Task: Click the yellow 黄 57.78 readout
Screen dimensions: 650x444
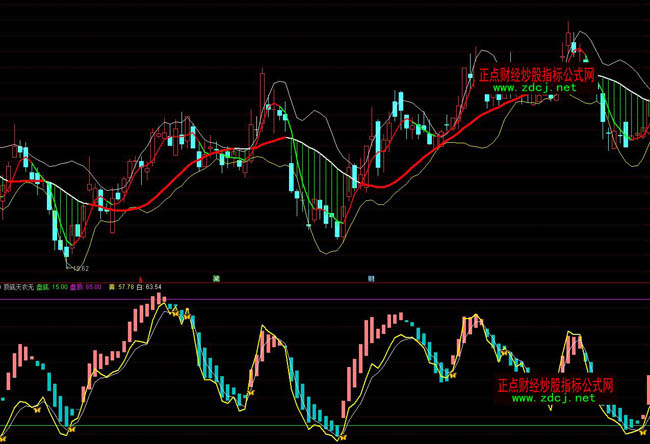Action: point(127,287)
